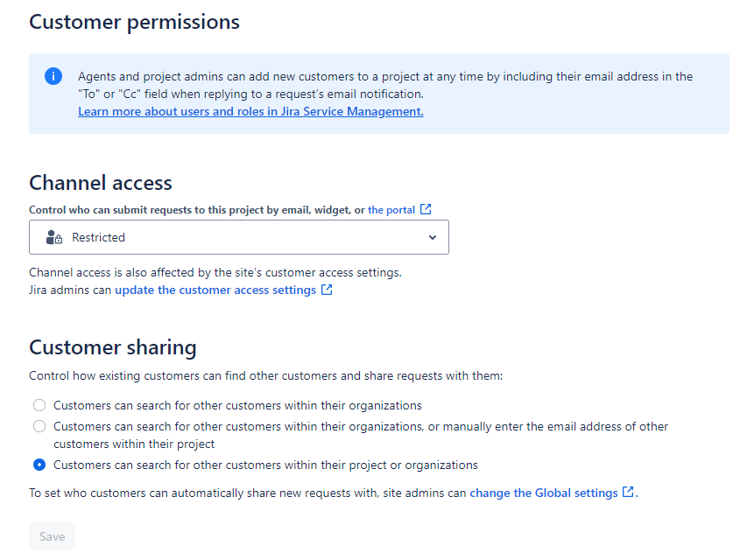Open Learn more about users and roles link
747x560 pixels.
250,111
